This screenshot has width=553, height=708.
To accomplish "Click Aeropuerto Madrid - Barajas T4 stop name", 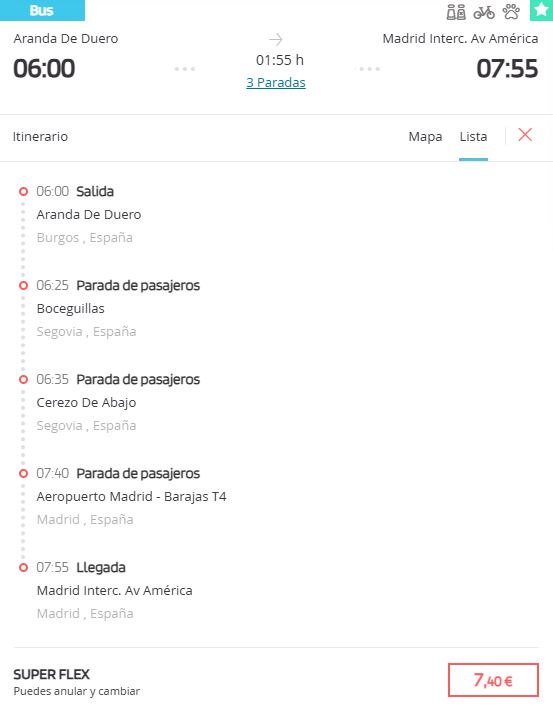I will pos(131,497).
